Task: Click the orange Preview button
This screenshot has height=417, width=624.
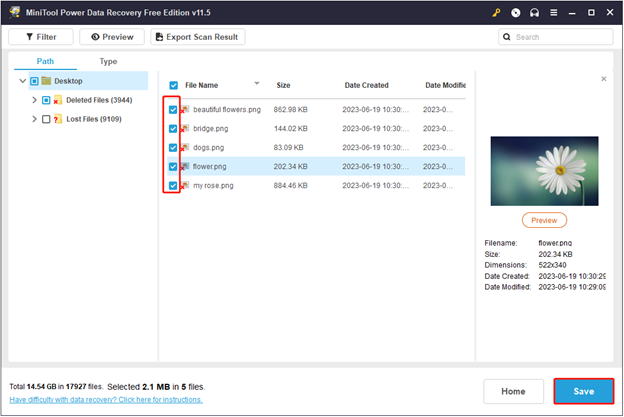Action: [544, 220]
